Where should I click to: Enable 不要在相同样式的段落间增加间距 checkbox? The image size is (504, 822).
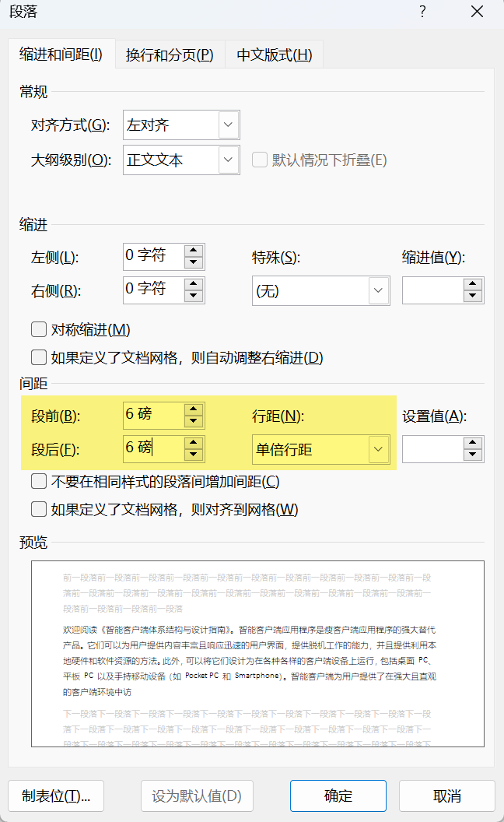pyautogui.click(x=39, y=481)
